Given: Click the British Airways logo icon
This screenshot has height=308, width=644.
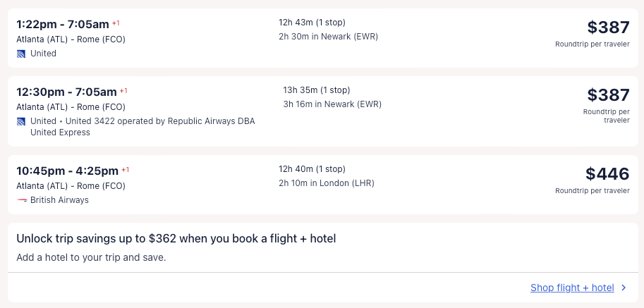Looking at the screenshot, I should pos(21,200).
